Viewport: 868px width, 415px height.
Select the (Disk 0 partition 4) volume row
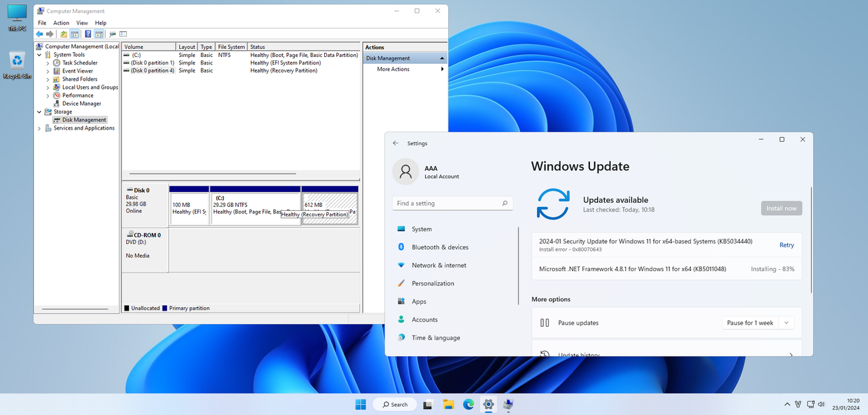pos(241,71)
